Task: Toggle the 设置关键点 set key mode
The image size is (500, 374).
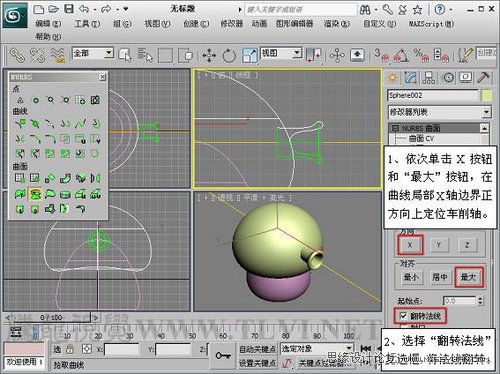Action: [257, 363]
